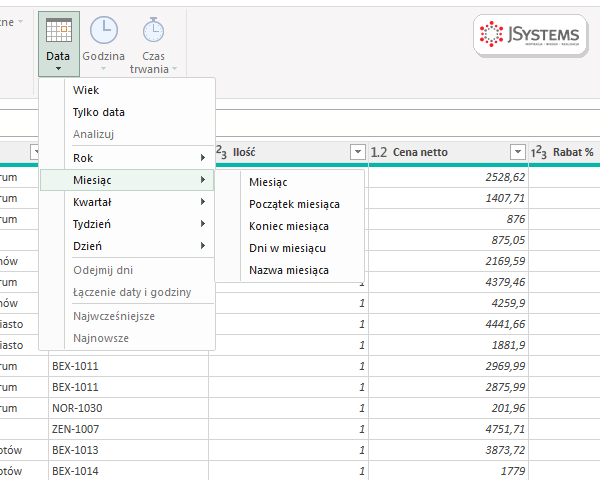Viewport: 600px width, 480px height.
Task: Click cell with value 2169,59
Action: pos(448,261)
